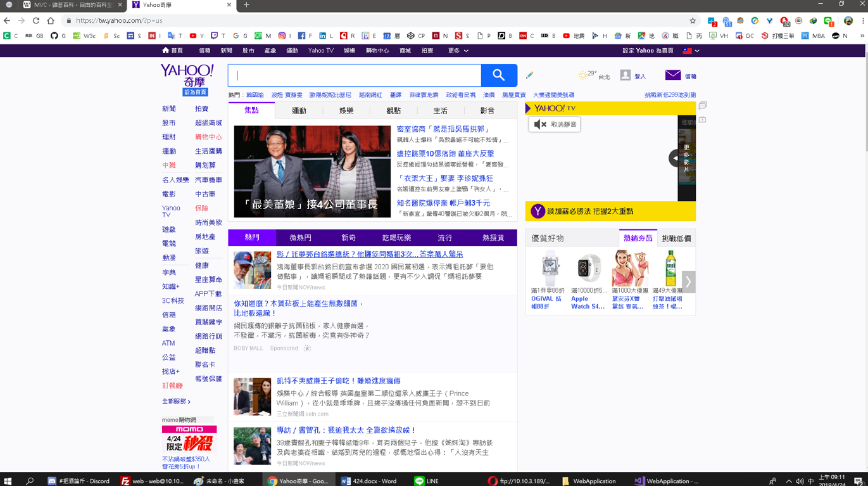Viewport: 868px width, 486px height.
Task: Open the 熱搜貨 tab
Action: coord(493,238)
